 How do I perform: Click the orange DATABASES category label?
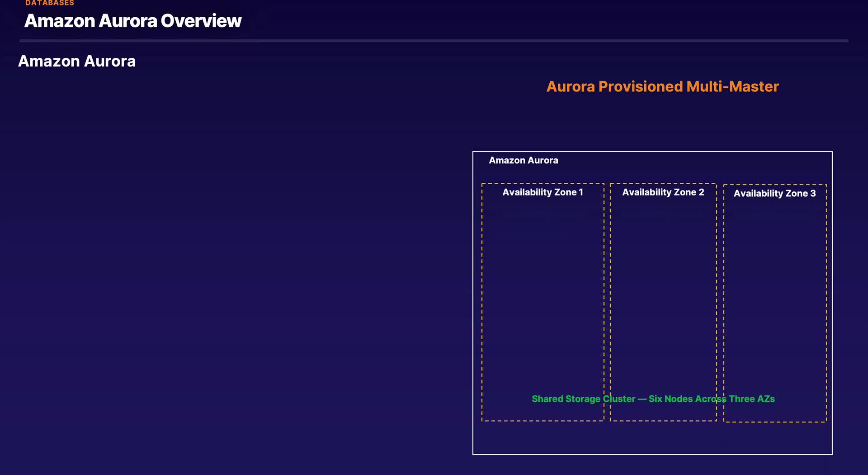(50, 3)
